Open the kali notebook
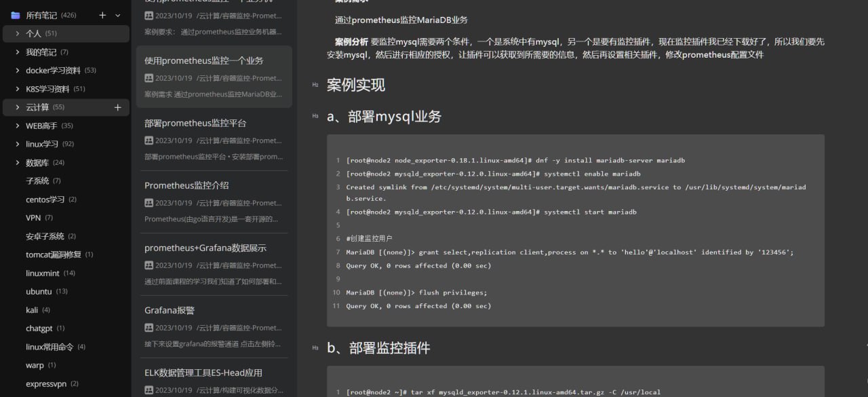868x397 pixels. 32,310
